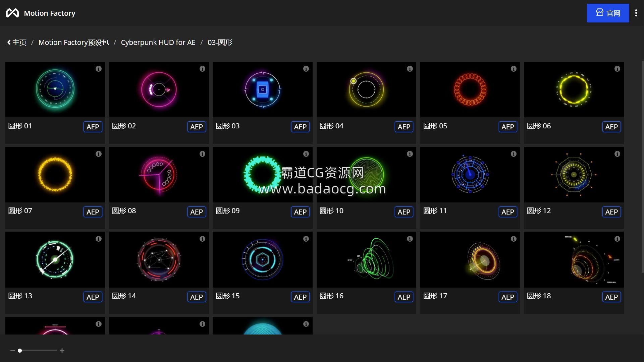Select the 圆形 01 teal radar thumbnail
Screen dimensions: 644x362
coord(55,89)
